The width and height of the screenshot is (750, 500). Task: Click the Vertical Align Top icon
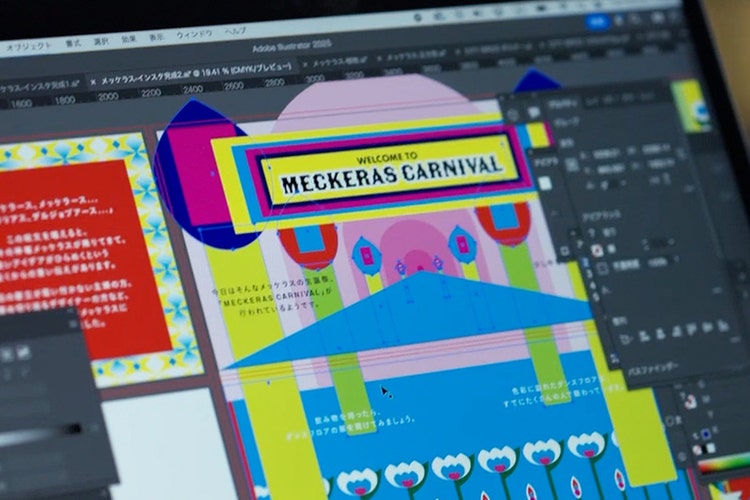[x=692, y=329]
